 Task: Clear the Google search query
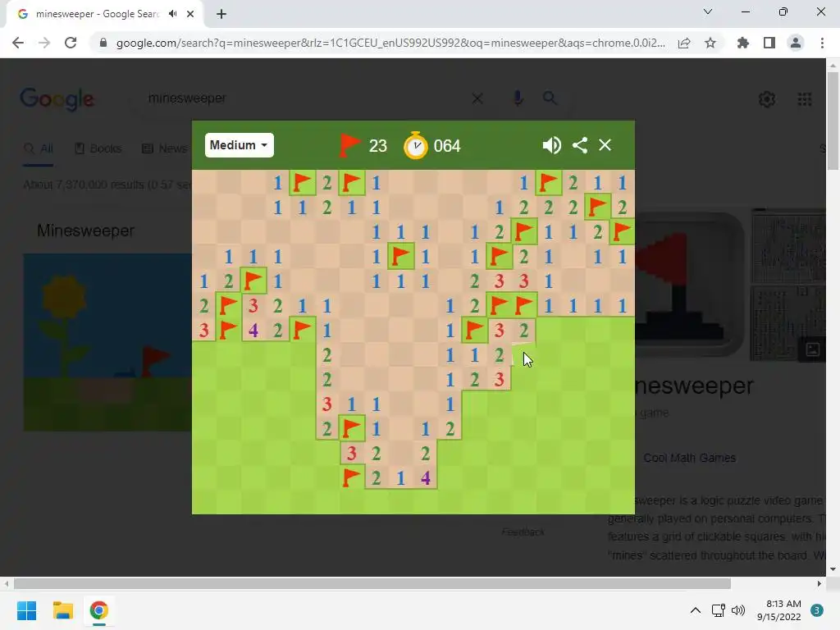pos(477,98)
